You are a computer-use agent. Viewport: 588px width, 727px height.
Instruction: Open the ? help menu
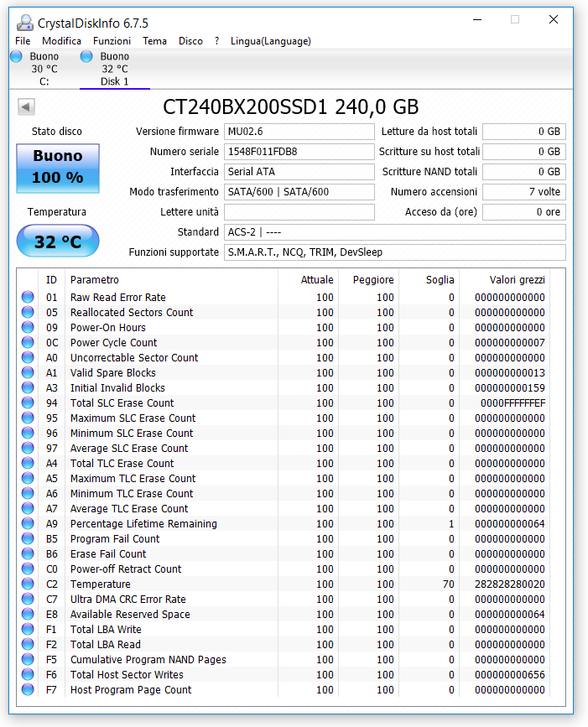pos(216,41)
